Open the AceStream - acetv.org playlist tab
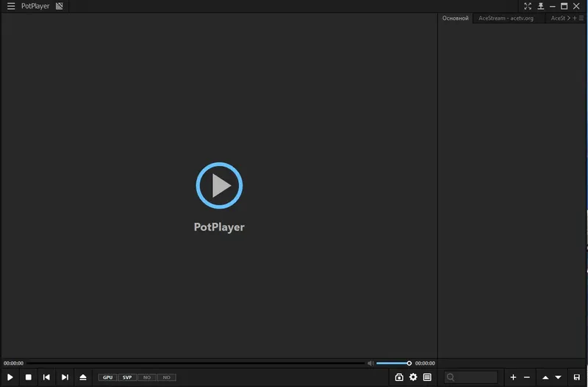The height and width of the screenshot is (387, 588). coord(506,18)
